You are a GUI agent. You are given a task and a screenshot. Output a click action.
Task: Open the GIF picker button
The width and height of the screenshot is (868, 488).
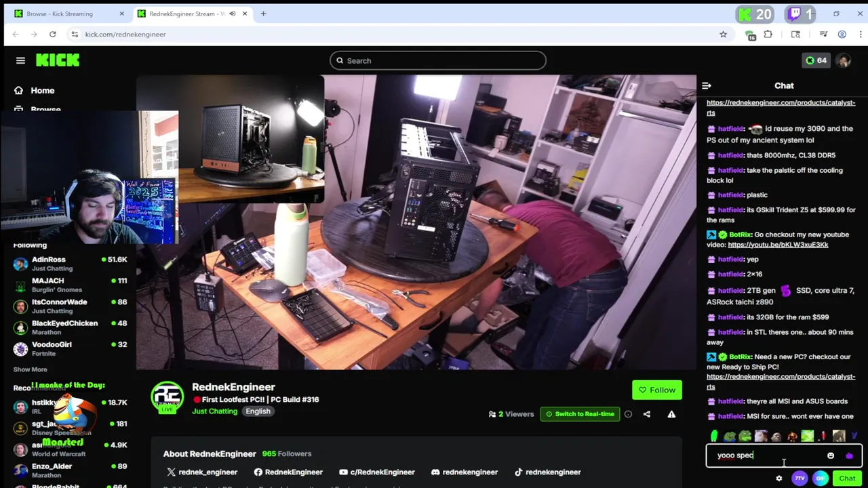tap(821, 479)
